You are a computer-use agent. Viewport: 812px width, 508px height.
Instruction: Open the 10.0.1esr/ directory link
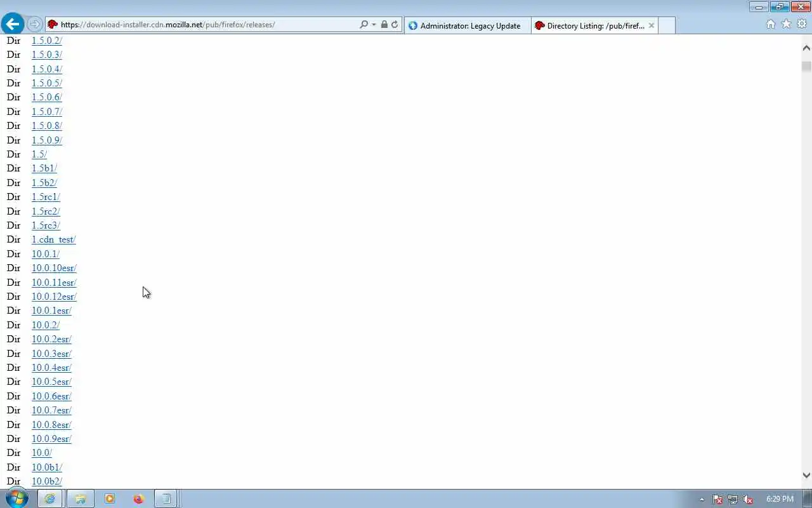pos(51,311)
